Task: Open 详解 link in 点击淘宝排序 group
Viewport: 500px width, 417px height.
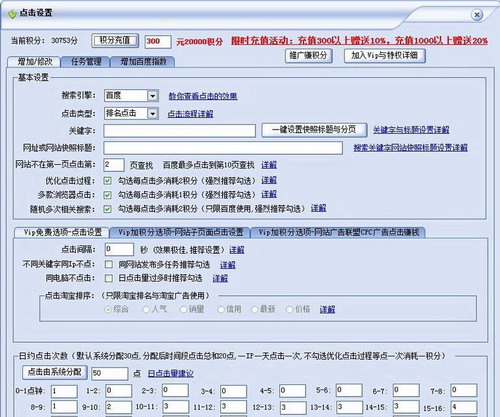Action: click(327, 310)
